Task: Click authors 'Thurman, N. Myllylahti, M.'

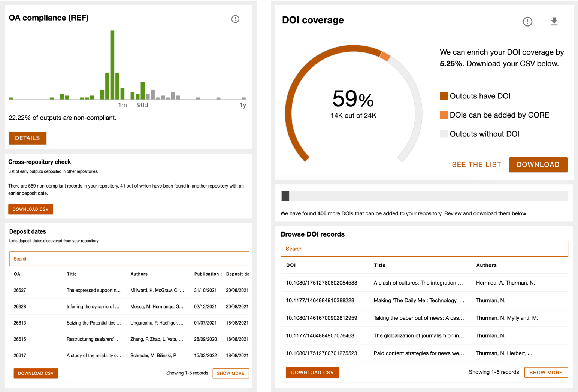Action: coord(507,318)
